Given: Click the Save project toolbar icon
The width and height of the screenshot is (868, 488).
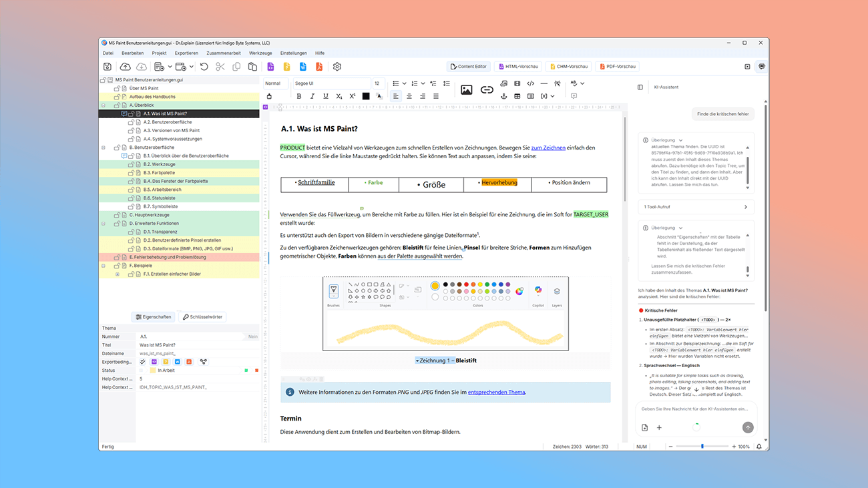Looking at the screenshot, I should pyautogui.click(x=107, y=67).
